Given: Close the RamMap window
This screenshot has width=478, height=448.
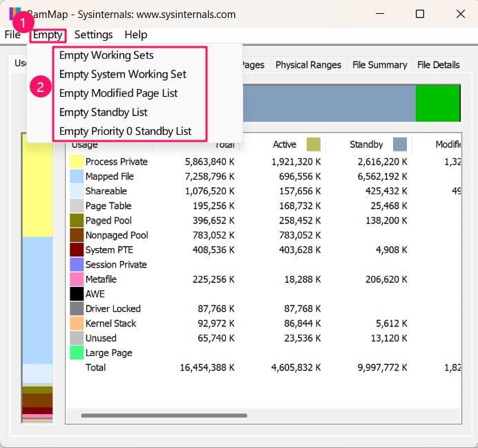Looking at the screenshot, I should click(460, 14).
